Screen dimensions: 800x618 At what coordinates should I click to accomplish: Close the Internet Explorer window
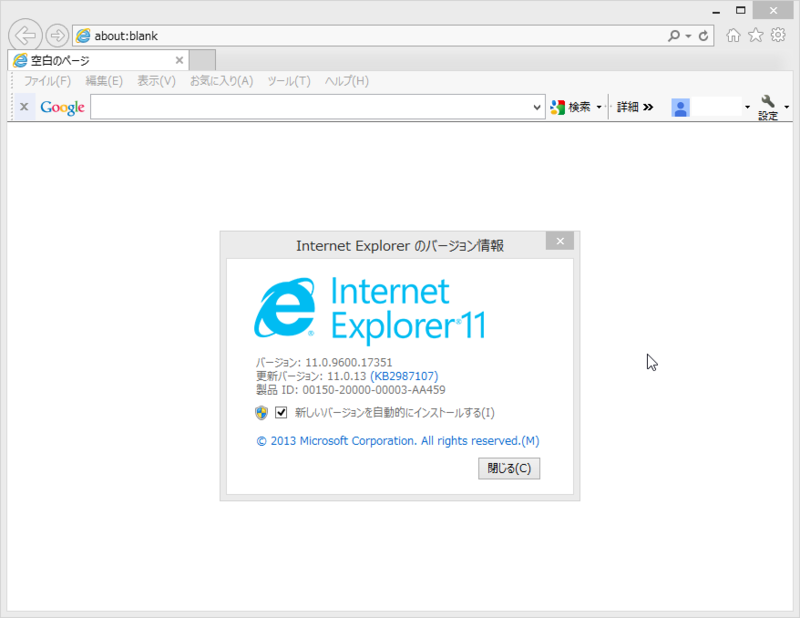point(773,11)
